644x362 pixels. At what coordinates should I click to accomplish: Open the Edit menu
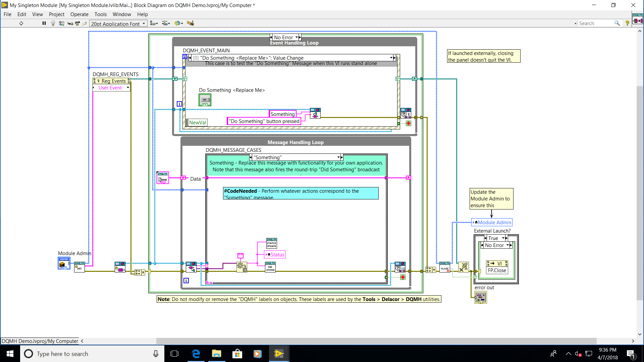coord(22,14)
